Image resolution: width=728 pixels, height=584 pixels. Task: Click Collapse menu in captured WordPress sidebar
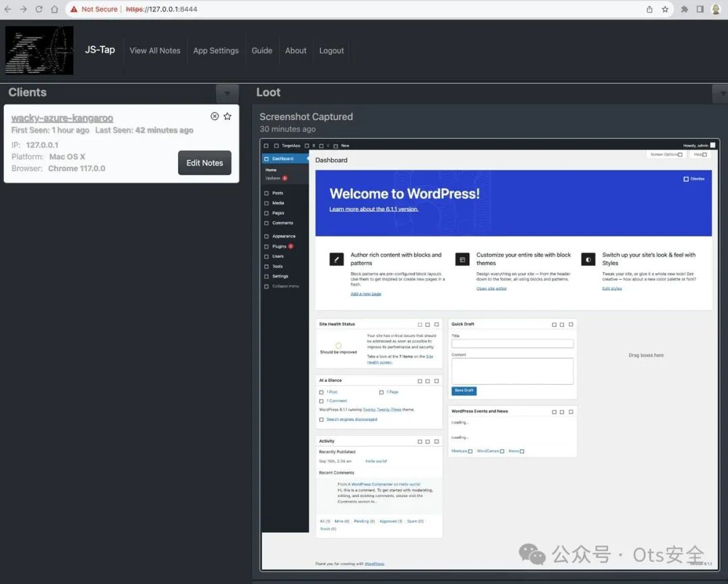pos(285,287)
